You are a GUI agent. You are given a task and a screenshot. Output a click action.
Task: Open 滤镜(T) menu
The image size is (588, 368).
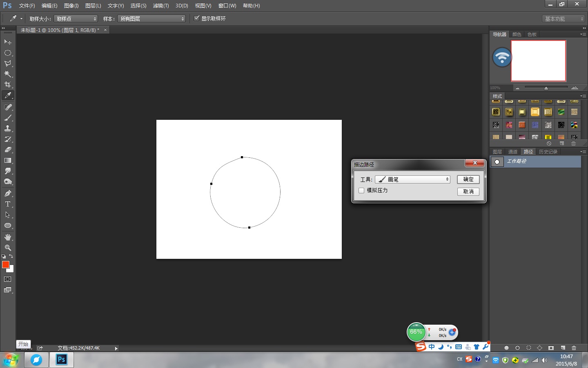tap(161, 6)
